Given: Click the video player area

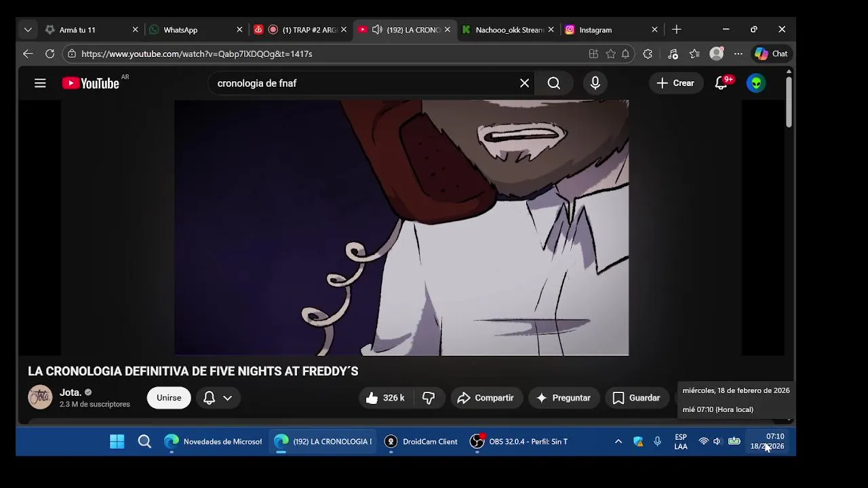Looking at the screenshot, I should [401, 228].
